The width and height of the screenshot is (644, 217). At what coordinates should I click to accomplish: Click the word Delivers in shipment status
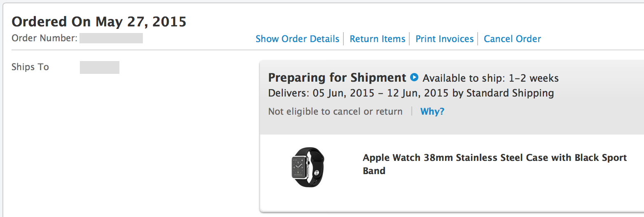point(288,93)
